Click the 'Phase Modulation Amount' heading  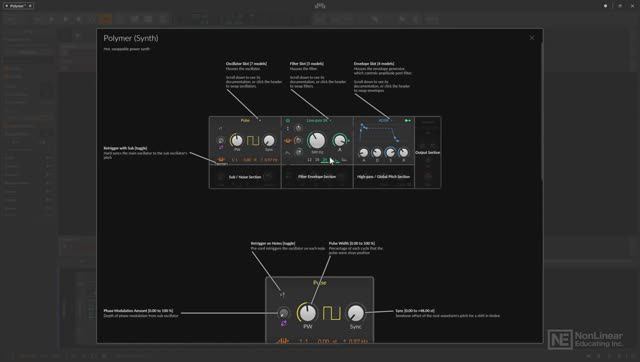(x=138, y=311)
